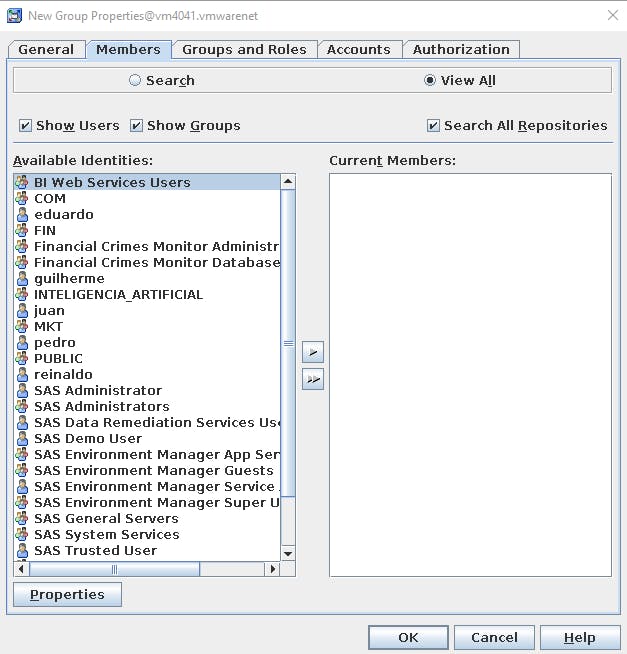Click the group icon beside INTELIGENCIA_ARTIFICIAL
The image size is (627, 654).
click(22, 294)
